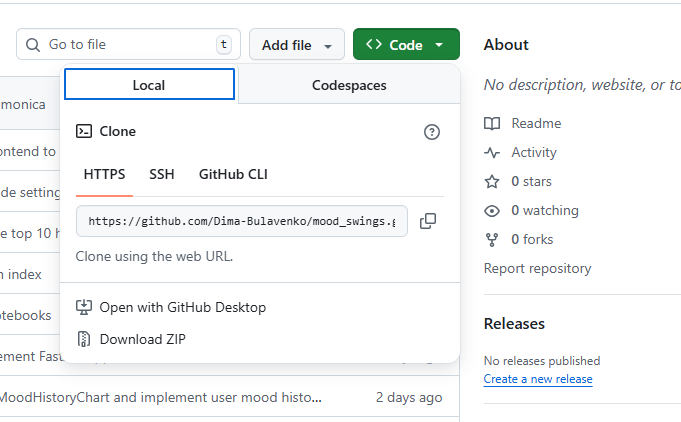Select the GitHub CLI clone option
Screen dimensions: 681x422
click(x=233, y=175)
